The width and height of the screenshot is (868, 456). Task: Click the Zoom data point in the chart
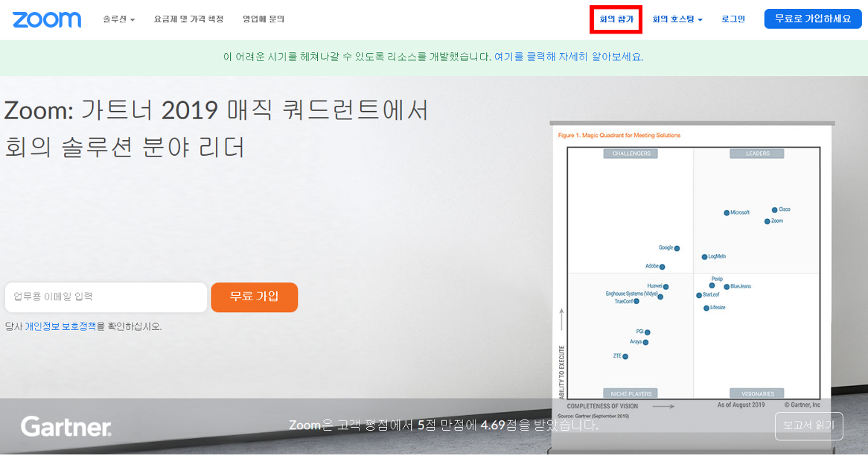pyautogui.click(x=768, y=221)
